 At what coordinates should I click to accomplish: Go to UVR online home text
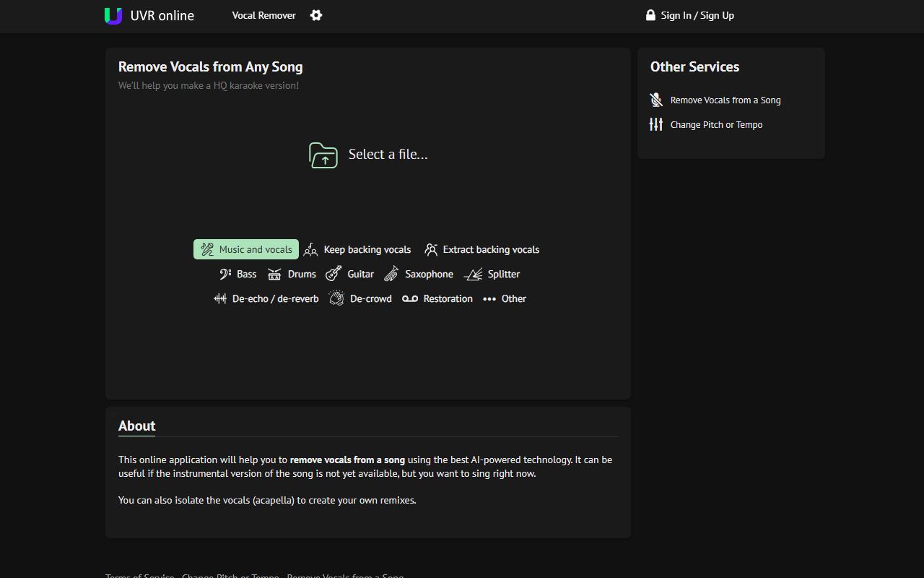point(162,15)
